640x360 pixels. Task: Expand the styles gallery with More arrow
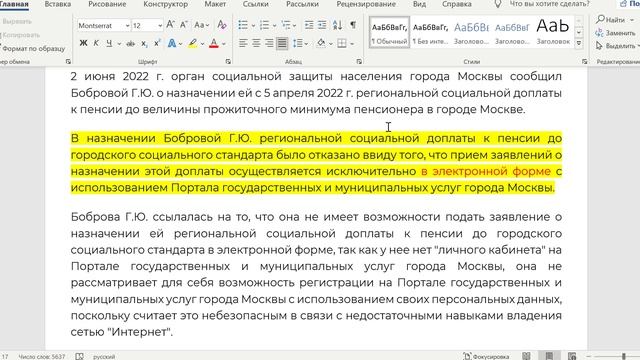pos(579,42)
